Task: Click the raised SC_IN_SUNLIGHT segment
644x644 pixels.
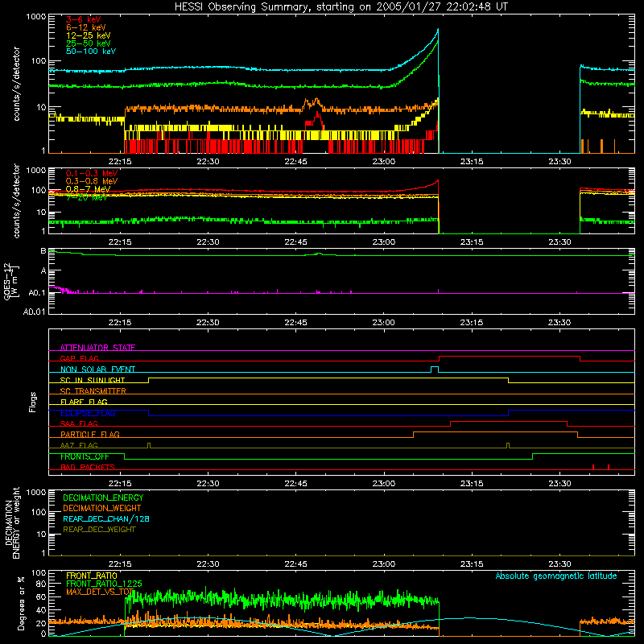Action: pyautogui.click(x=328, y=378)
